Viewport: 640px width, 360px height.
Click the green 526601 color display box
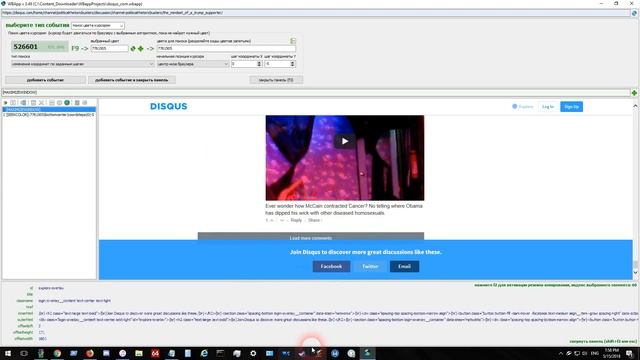[40, 47]
